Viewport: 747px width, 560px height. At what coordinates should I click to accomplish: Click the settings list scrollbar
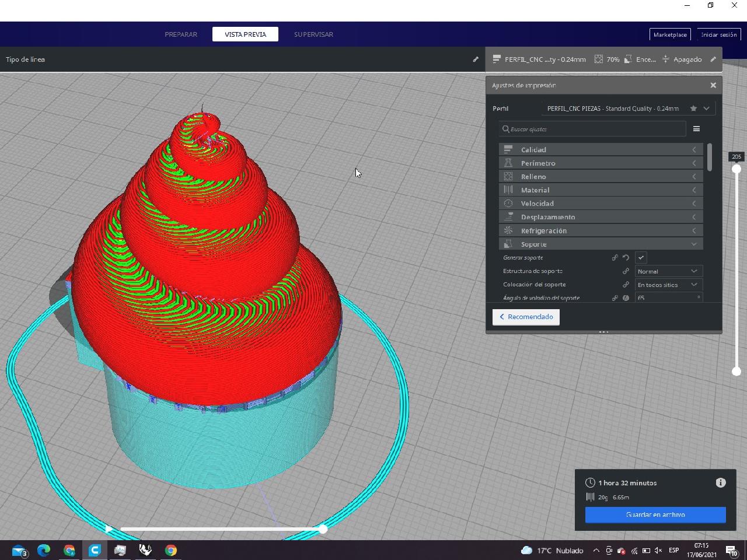tap(709, 157)
